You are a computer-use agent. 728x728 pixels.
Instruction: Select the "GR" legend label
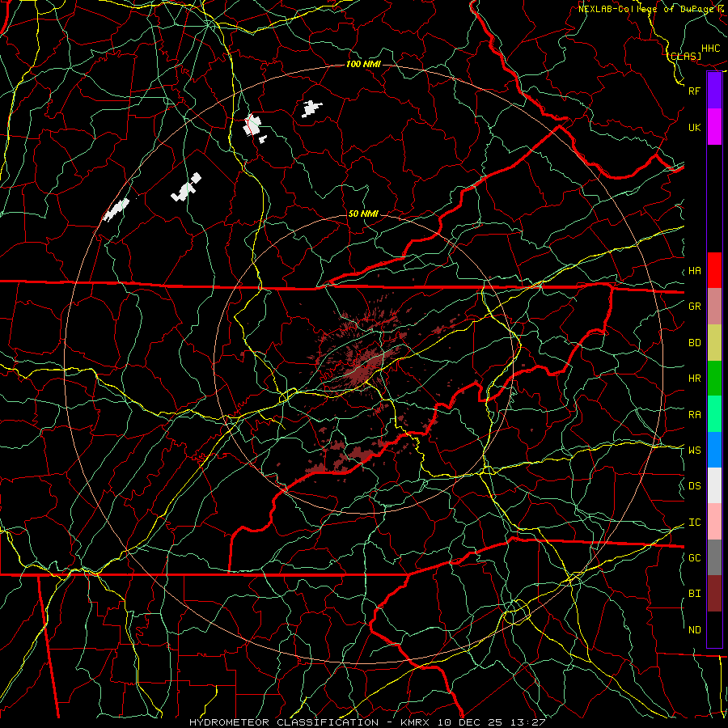tap(694, 307)
